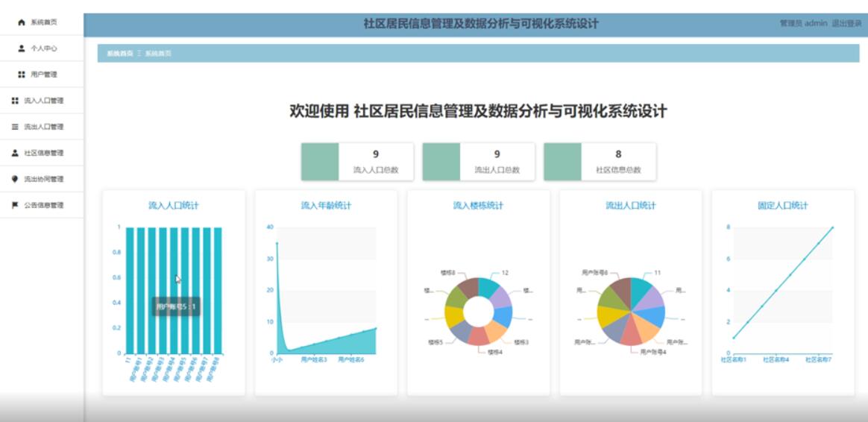868x422 pixels.
Task: Click the person icon beside 社区信息管理
Action: (15, 153)
